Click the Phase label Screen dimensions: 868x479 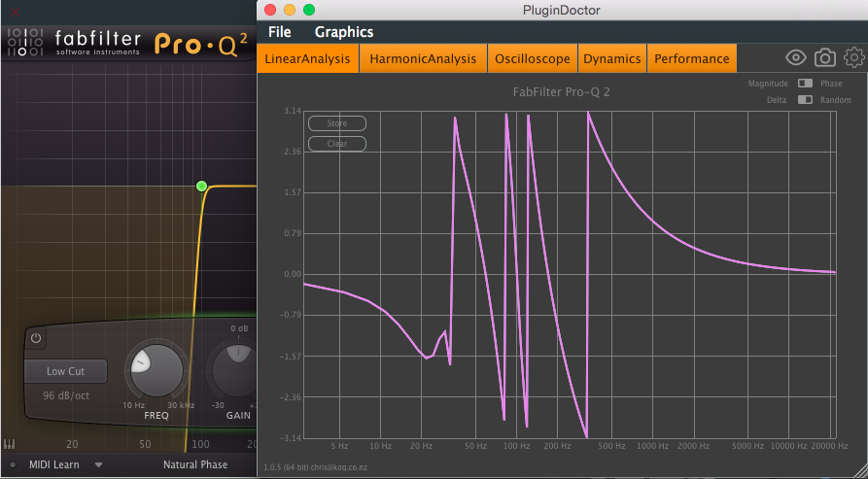click(831, 84)
